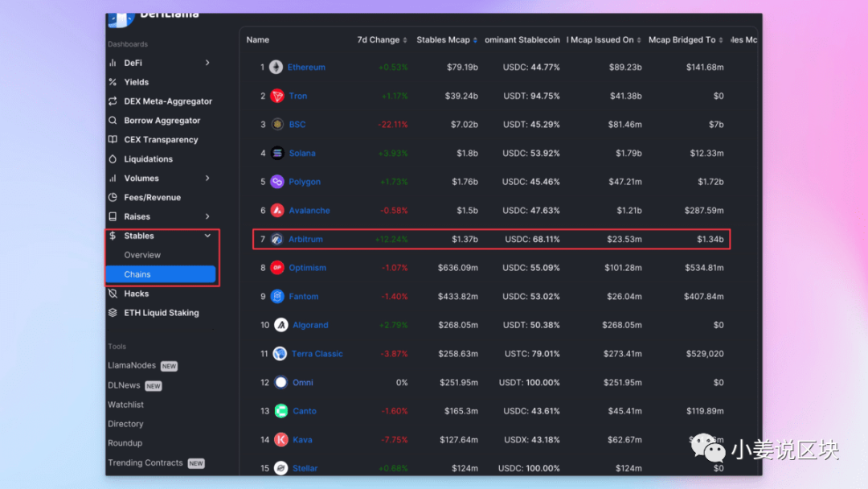868x489 pixels.
Task: Click the Tron chain logo
Action: coord(277,96)
